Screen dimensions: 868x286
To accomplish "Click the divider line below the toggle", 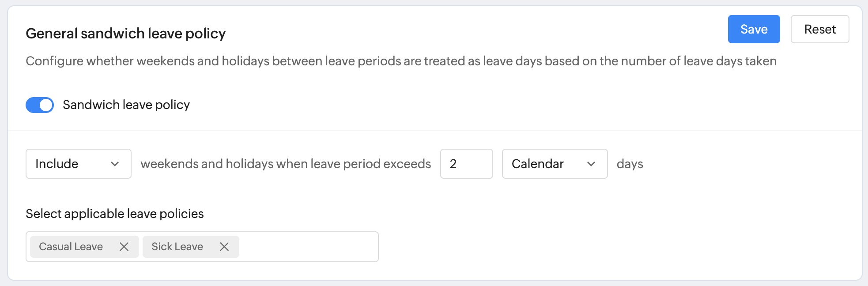I will click(434, 131).
